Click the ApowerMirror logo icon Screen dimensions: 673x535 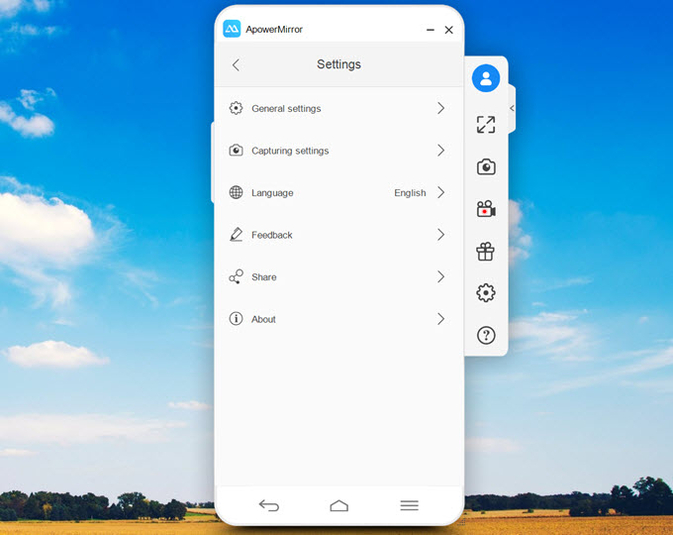coord(232,29)
